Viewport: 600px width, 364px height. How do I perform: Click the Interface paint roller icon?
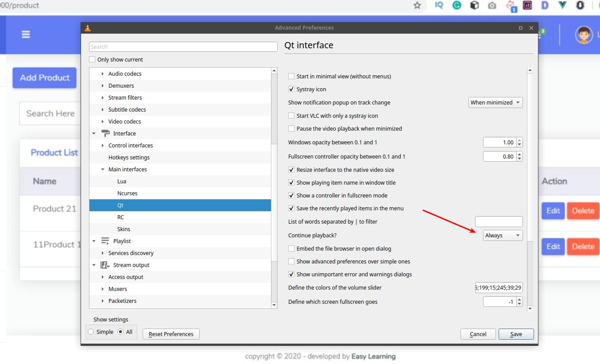coord(105,133)
